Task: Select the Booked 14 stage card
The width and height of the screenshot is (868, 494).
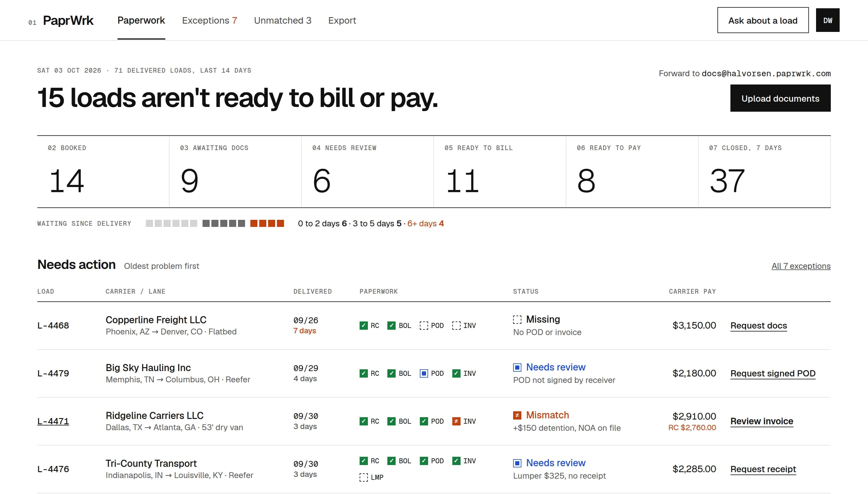Action: pos(103,172)
